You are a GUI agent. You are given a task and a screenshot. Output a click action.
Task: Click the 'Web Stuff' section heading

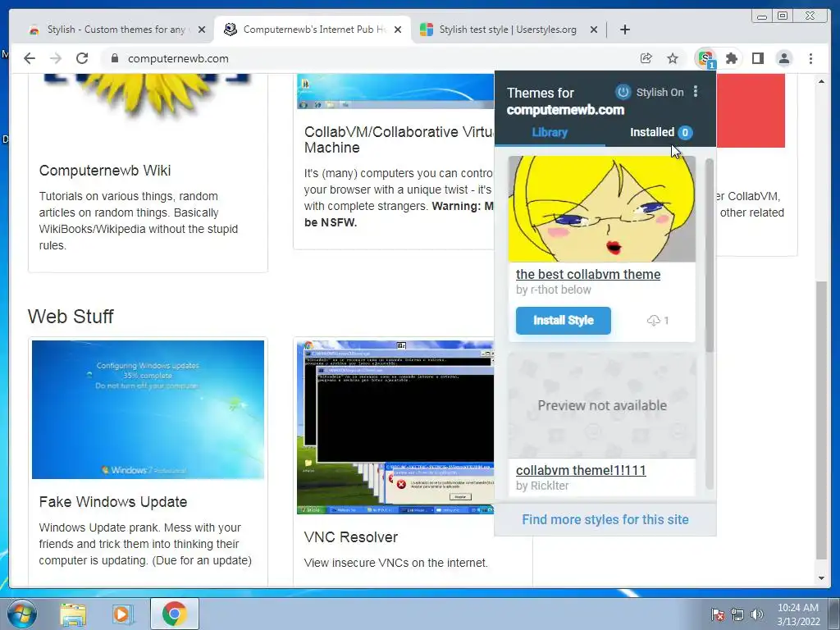tap(71, 317)
